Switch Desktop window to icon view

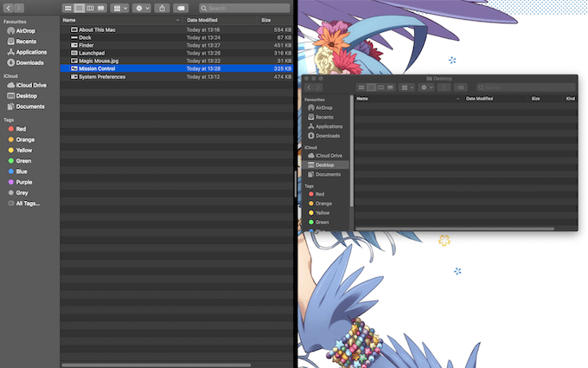click(x=361, y=87)
